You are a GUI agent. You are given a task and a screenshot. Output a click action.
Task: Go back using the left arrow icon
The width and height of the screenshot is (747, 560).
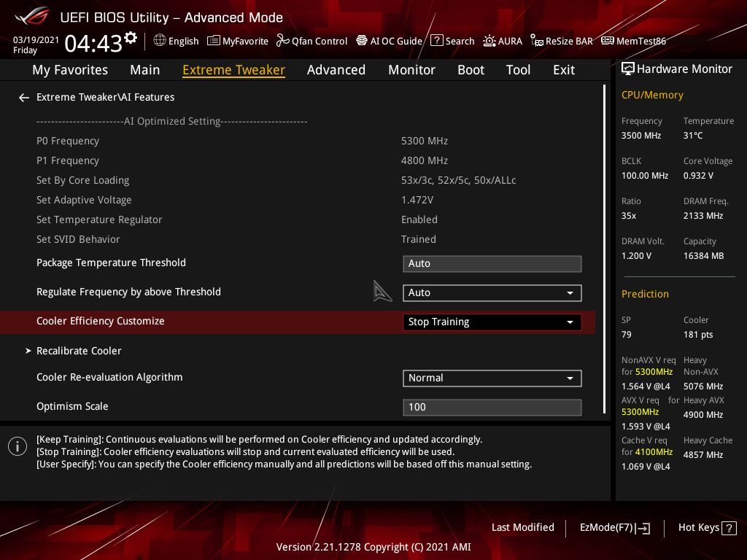(24, 98)
